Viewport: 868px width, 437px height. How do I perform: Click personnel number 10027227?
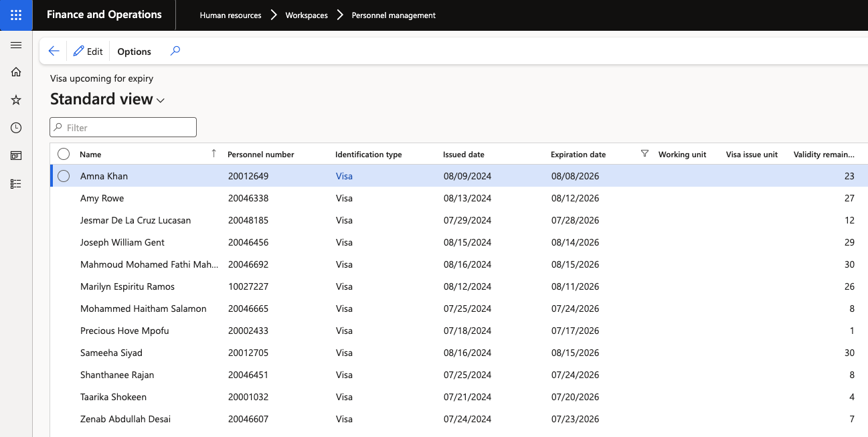248,286
